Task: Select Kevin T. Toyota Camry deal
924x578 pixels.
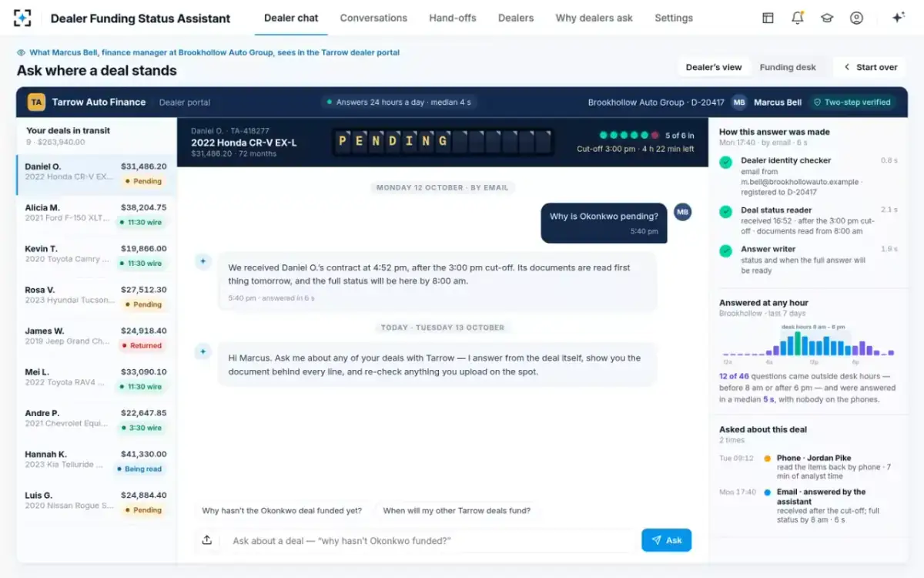Action: pyautogui.click(x=96, y=256)
